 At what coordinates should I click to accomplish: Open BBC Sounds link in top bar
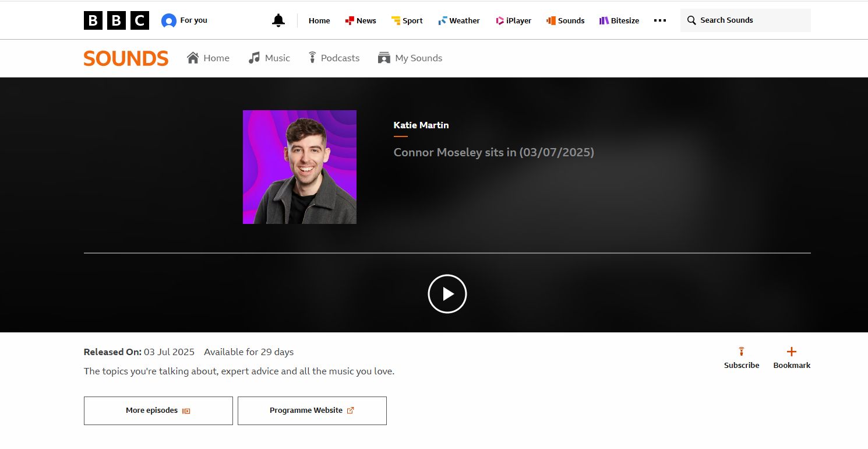pos(565,20)
